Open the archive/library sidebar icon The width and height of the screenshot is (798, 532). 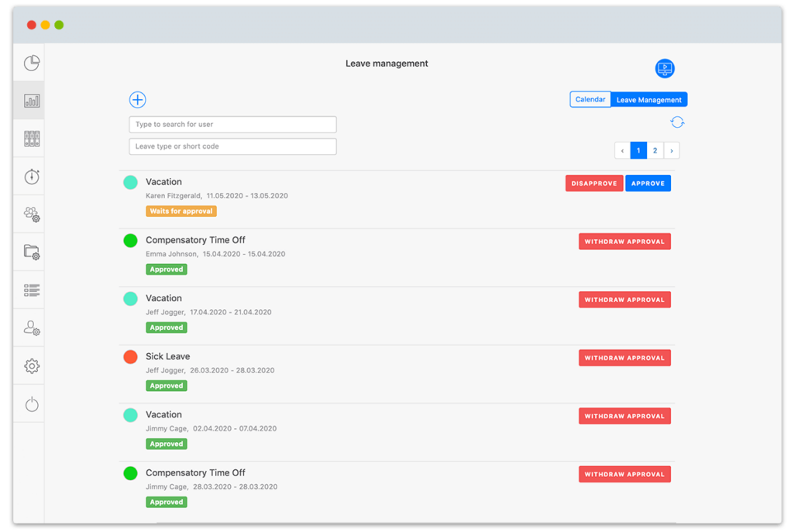click(x=30, y=138)
